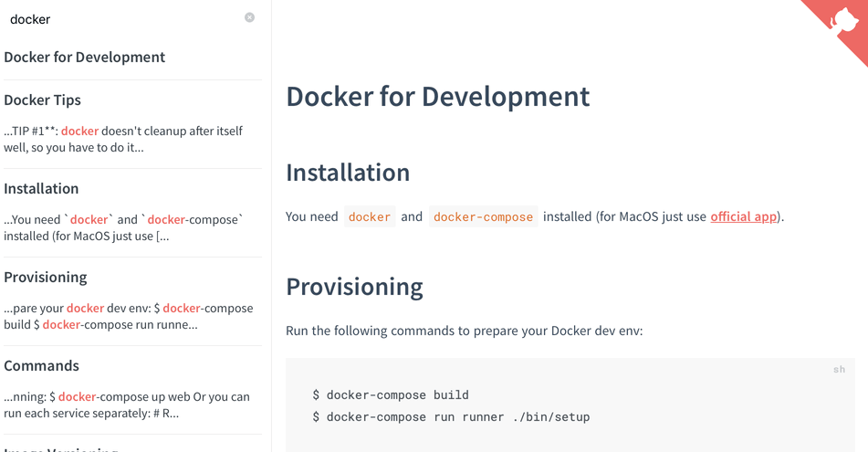This screenshot has height=452, width=868.
Task: Click the "$ docker-compose build" code line
Action: [x=391, y=394]
